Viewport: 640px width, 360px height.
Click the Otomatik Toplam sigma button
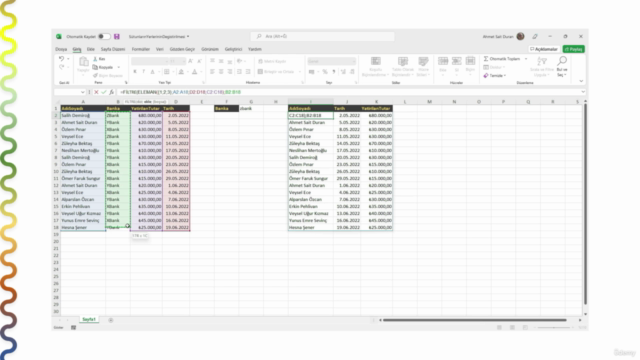coord(502,59)
